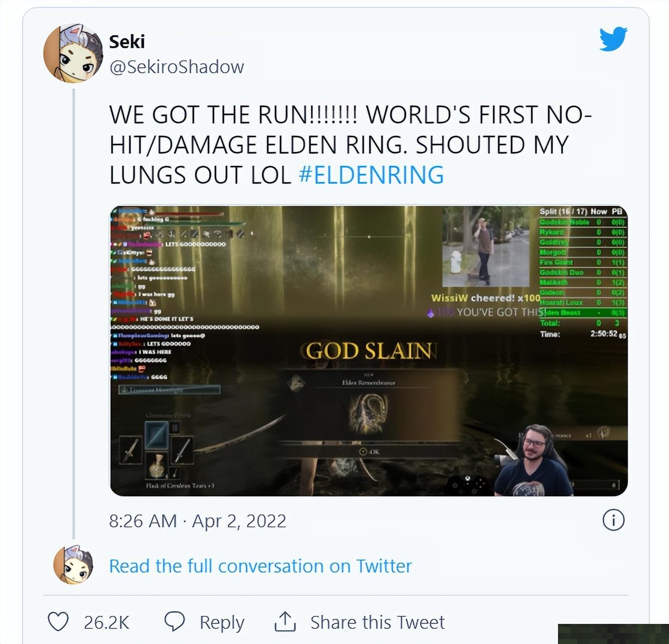Click the small avatar beside conversation link
The height and width of the screenshot is (644, 669).
[x=73, y=565]
